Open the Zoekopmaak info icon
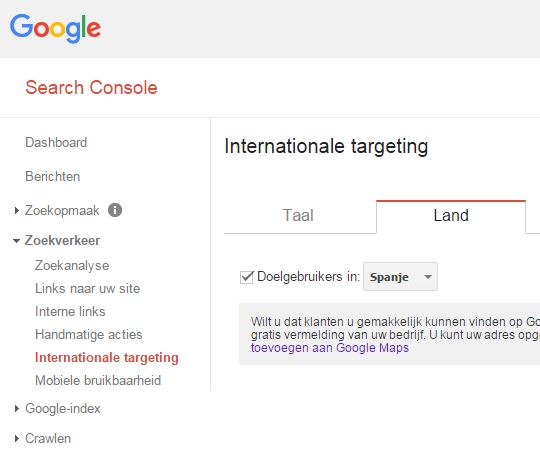Image resolution: width=540 pixels, height=454 pixels. [115, 210]
